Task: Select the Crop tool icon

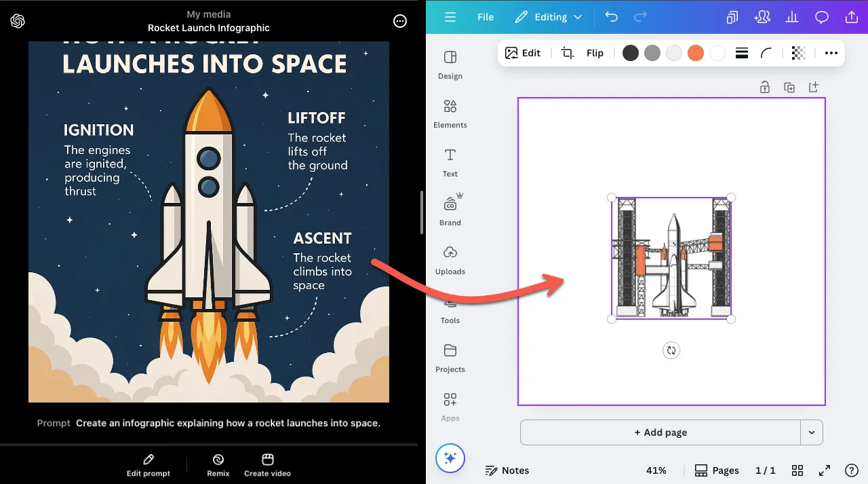Action: pyautogui.click(x=568, y=53)
